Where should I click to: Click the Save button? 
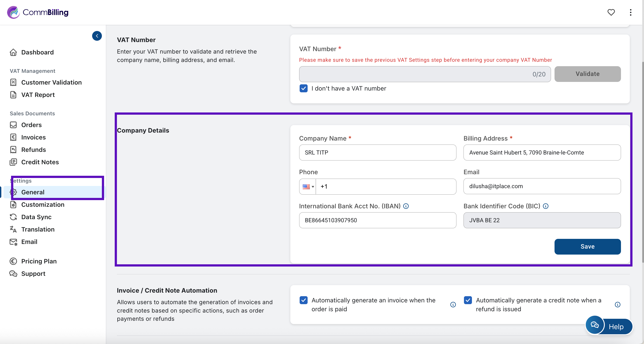(x=587, y=247)
